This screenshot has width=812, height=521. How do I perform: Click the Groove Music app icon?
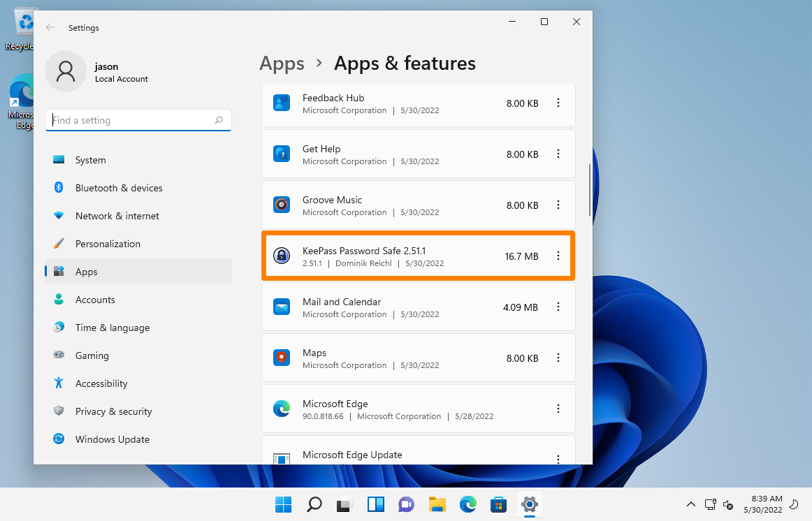[281, 205]
